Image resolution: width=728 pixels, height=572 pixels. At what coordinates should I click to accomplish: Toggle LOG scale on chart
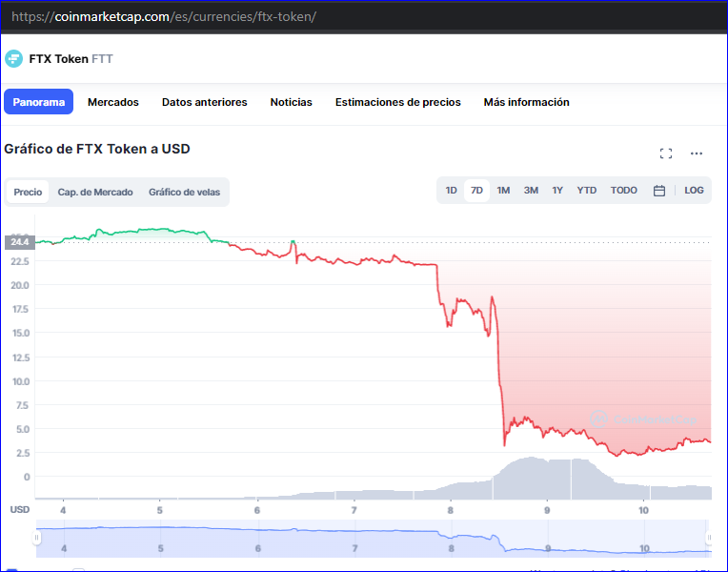(x=694, y=190)
